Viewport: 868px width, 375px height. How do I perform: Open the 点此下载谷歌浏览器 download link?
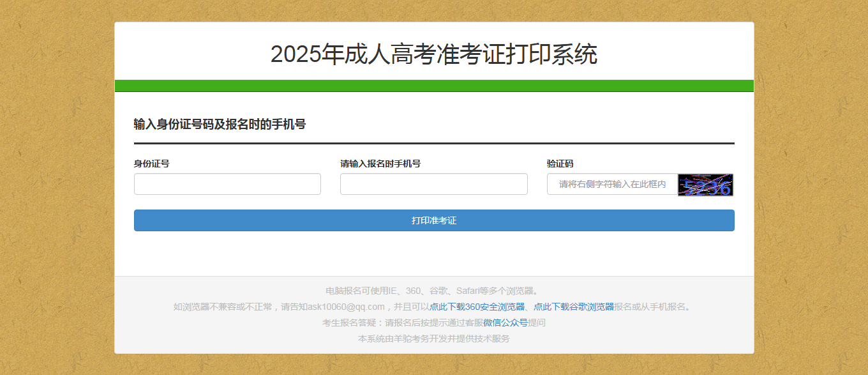point(574,307)
